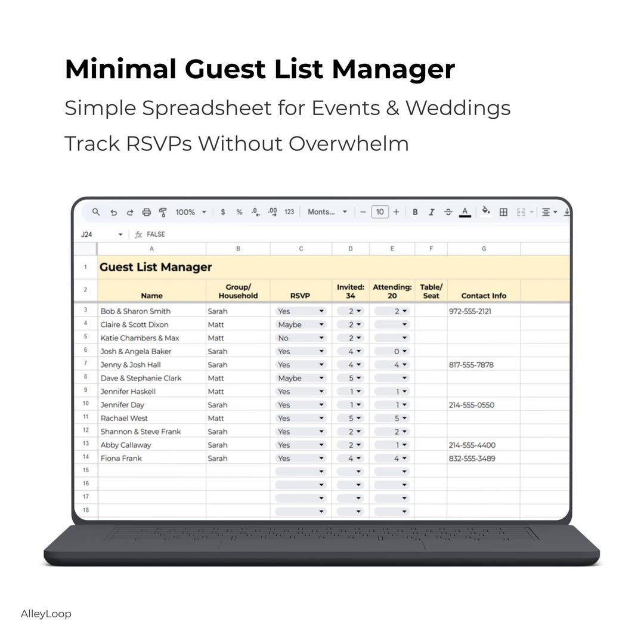Click the Name column header cell

coord(151,291)
